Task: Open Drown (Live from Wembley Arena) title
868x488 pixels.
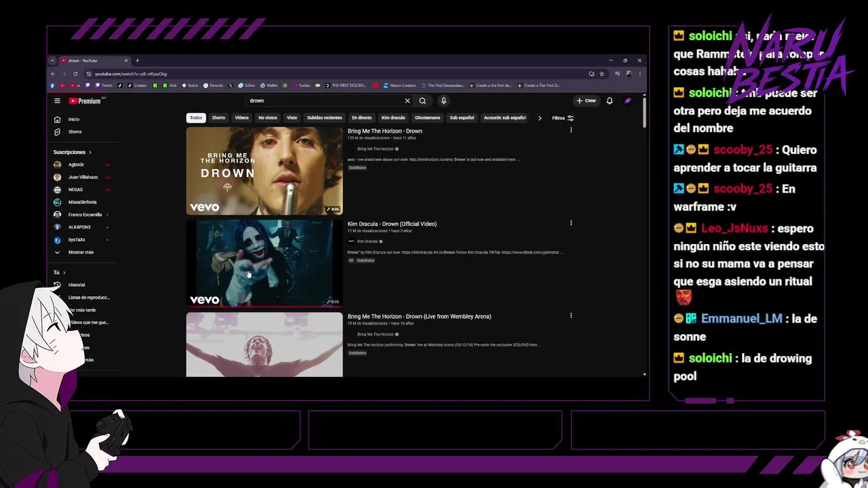Action: pyautogui.click(x=419, y=317)
